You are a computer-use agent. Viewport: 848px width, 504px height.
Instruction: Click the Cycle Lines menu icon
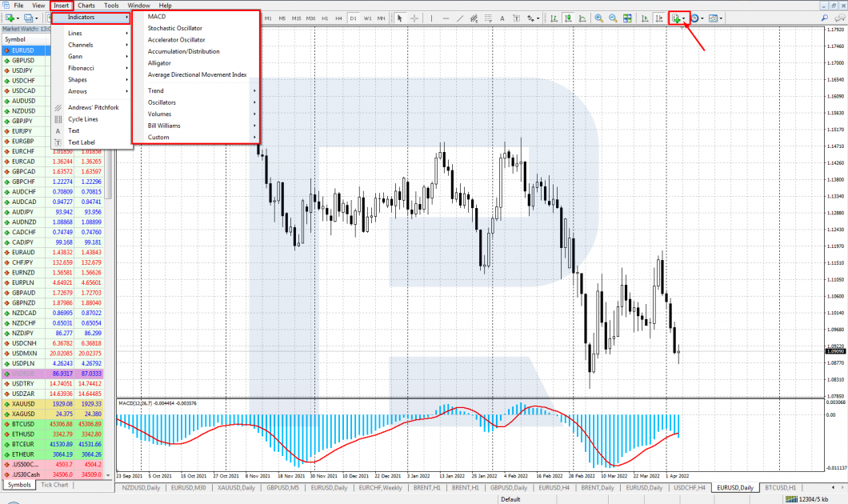(58, 119)
